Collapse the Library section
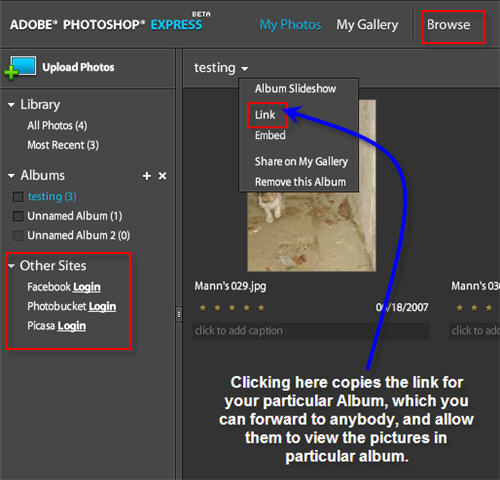The image size is (500, 480). coord(11,105)
